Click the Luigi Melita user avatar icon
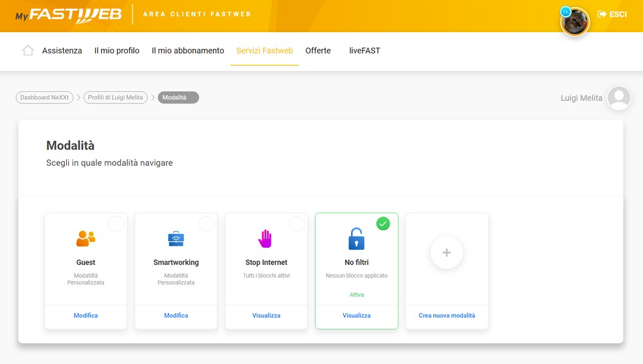 [x=619, y=98]
